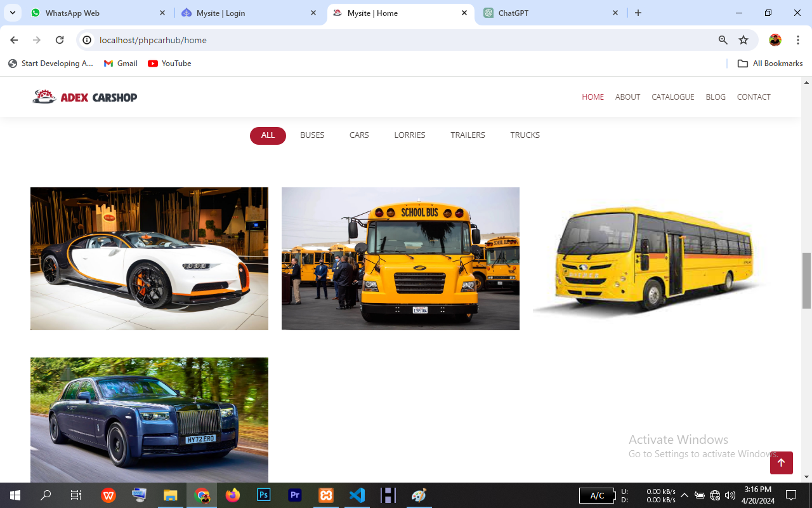Open the CONTACT page link

pyautogui.click(x=754, y=97)
